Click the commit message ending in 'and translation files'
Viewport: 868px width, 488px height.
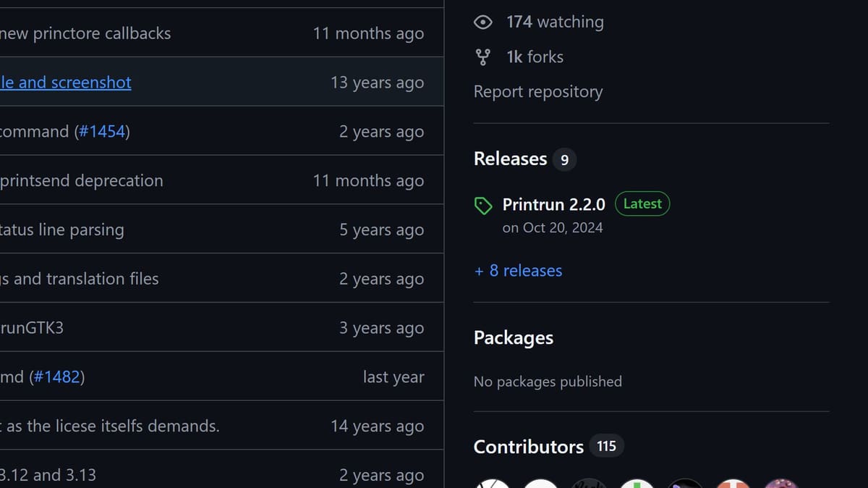tap(80, 279)
